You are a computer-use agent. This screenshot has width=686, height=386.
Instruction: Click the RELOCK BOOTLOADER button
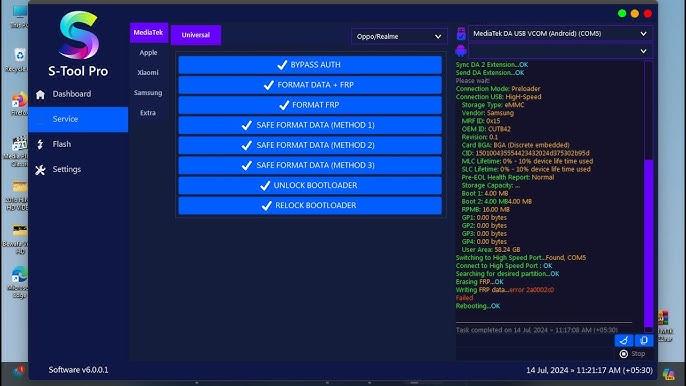(310, 206)
